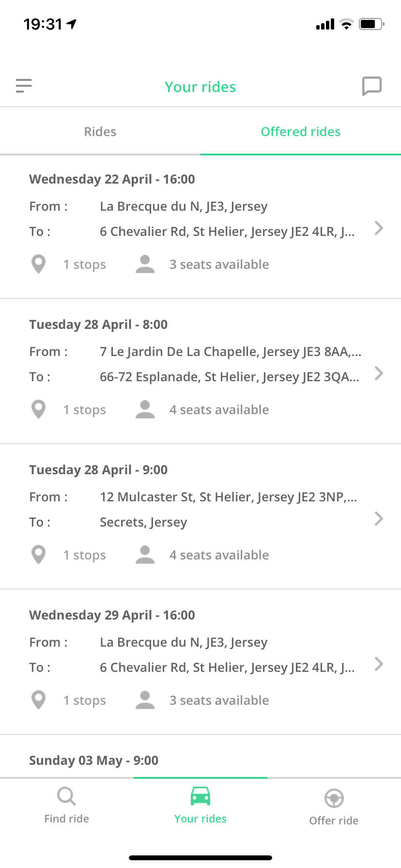
Task: Tap the person icon on the 28 April 9:00 ride
Action: click(145, 555)
